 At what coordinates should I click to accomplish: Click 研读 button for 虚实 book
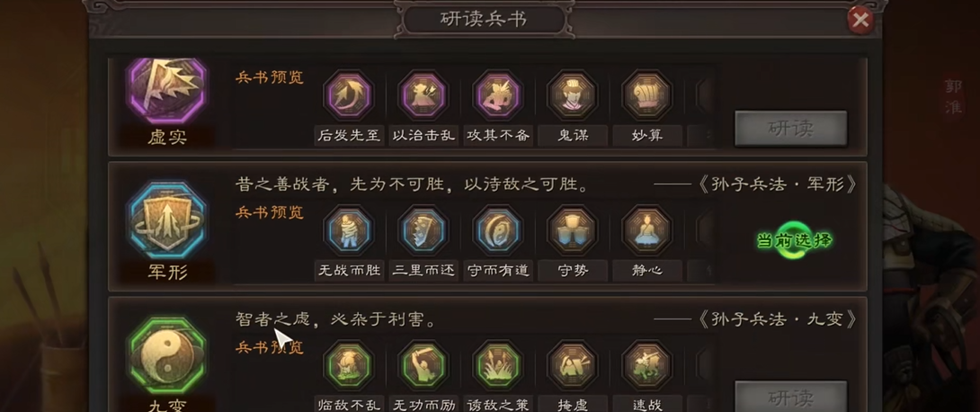[790, 129]
